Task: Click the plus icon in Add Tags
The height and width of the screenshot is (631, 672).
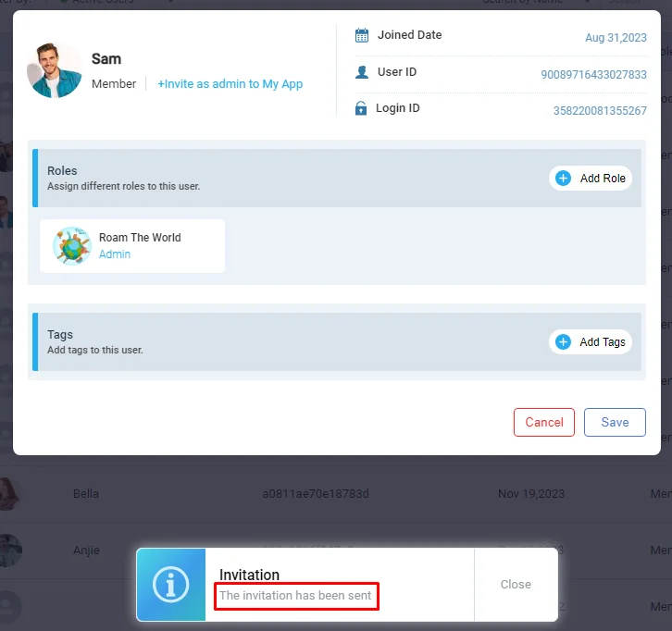Action: (x=563, y=341)
